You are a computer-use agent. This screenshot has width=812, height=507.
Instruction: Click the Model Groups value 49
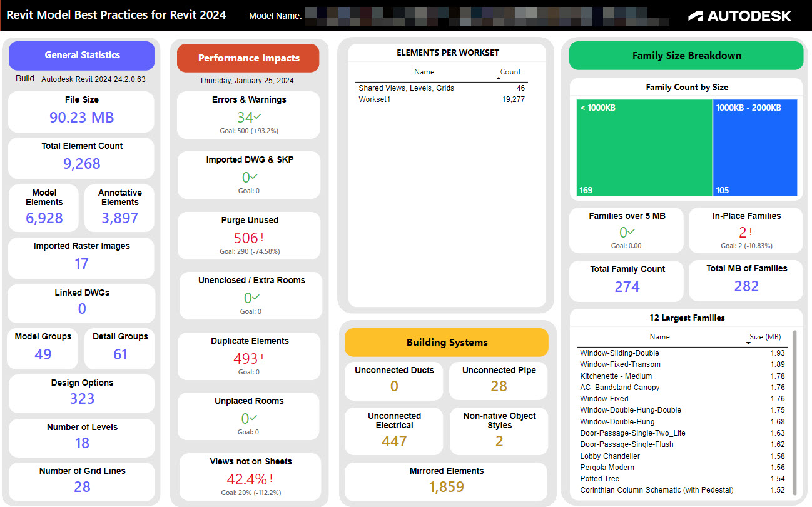(43, 354)
